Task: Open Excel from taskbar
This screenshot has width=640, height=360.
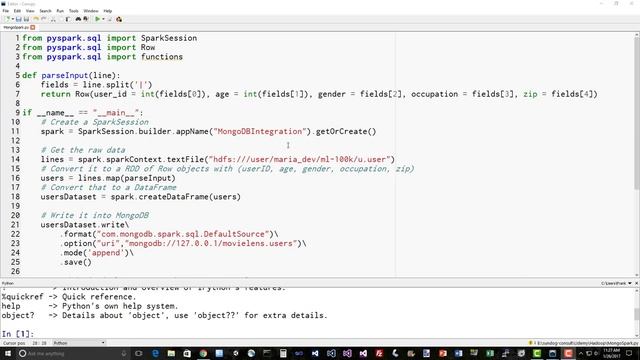Action: pyautogui.click(x=490, y=353)
